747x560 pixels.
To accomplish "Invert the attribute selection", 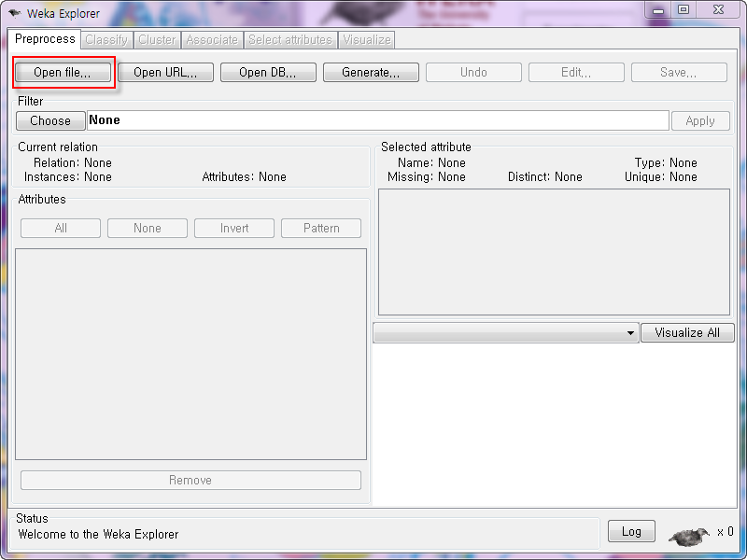I will pyautogui.click(x=234, y=228).
